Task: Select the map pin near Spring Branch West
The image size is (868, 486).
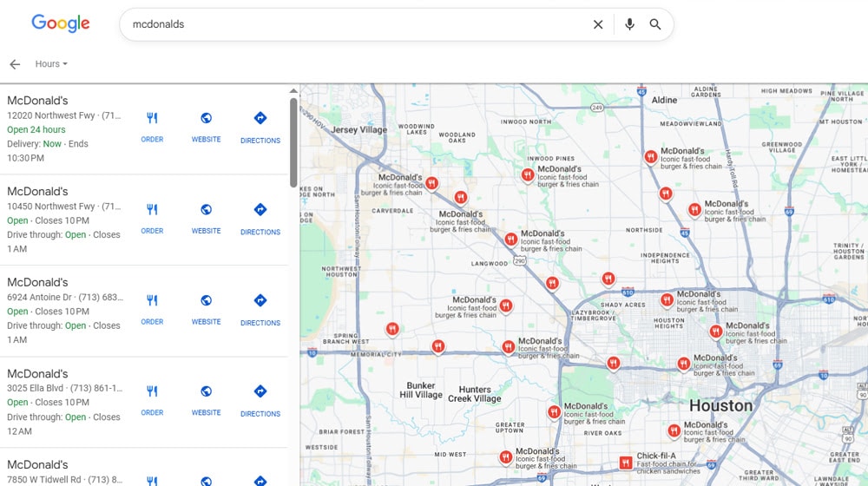Action: pos(392,329)
